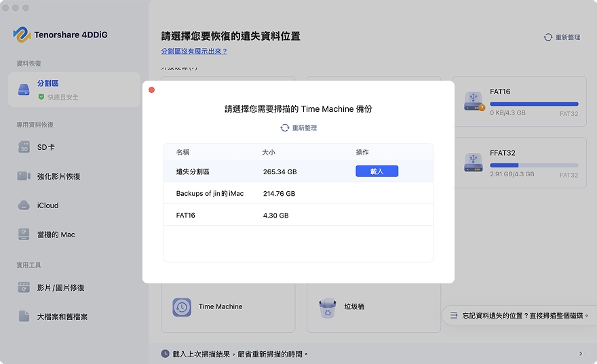Click the 名稱 column header
The height and width of the screenshot is (364, 597).
(182, 152)
